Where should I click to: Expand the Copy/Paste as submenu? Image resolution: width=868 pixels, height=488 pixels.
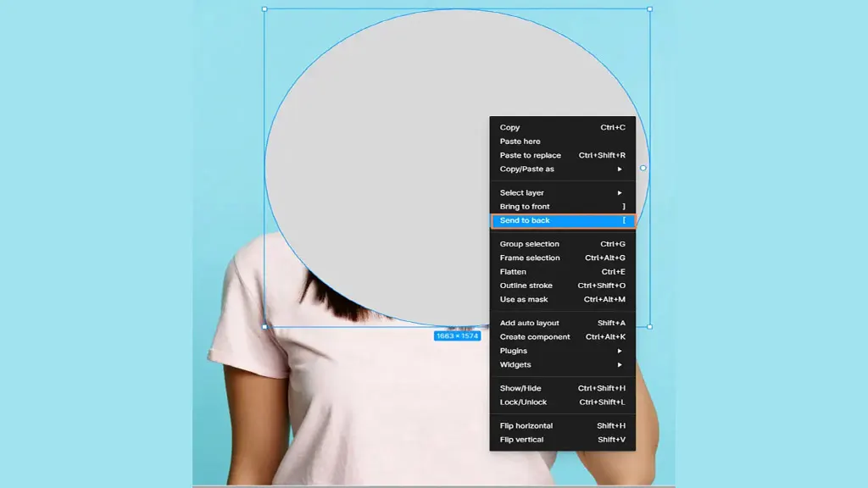[563, 169]
